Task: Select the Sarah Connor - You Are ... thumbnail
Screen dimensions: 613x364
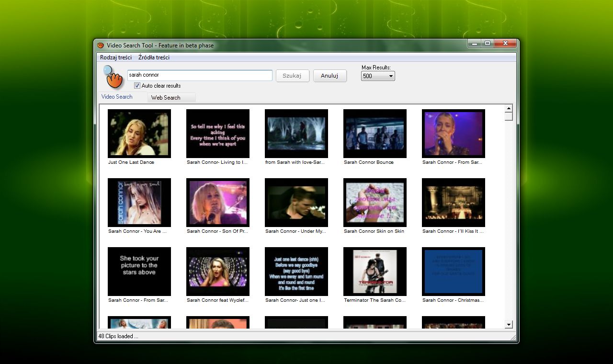Action: [x=139, y=203]
